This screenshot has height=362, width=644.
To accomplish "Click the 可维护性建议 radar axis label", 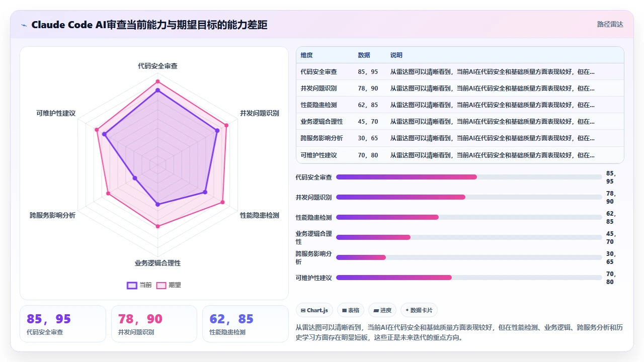I will pyautogui.click(x=56, y=113).
